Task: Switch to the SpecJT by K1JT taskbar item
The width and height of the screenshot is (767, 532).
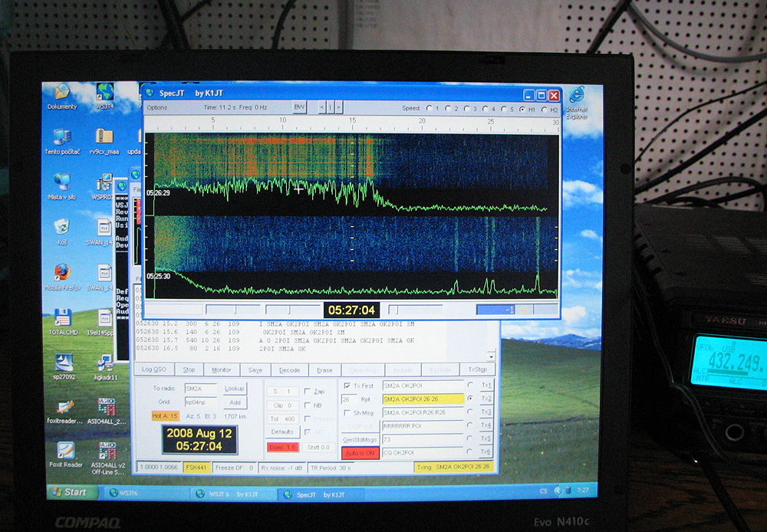Action: pos(320,495)
